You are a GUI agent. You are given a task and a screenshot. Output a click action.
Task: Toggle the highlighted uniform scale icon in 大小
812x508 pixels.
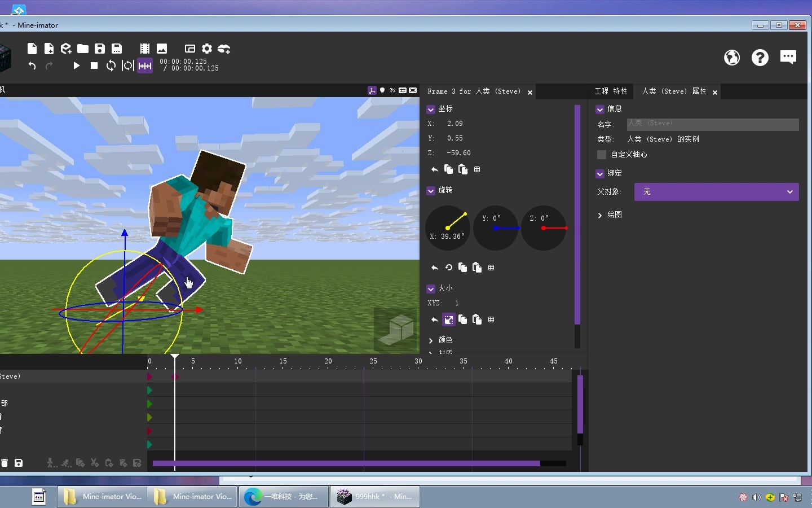pyautogui.click(x=448, y=320)
